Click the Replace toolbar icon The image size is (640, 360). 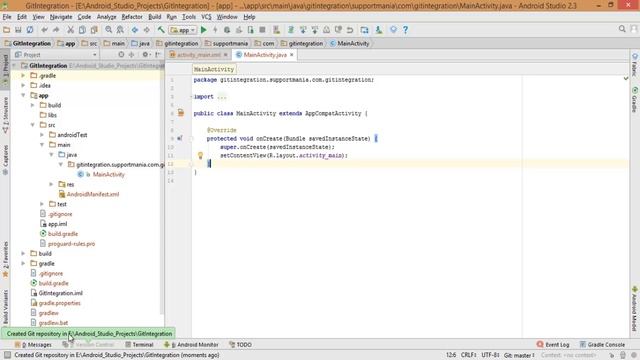[x=120, y=30]
